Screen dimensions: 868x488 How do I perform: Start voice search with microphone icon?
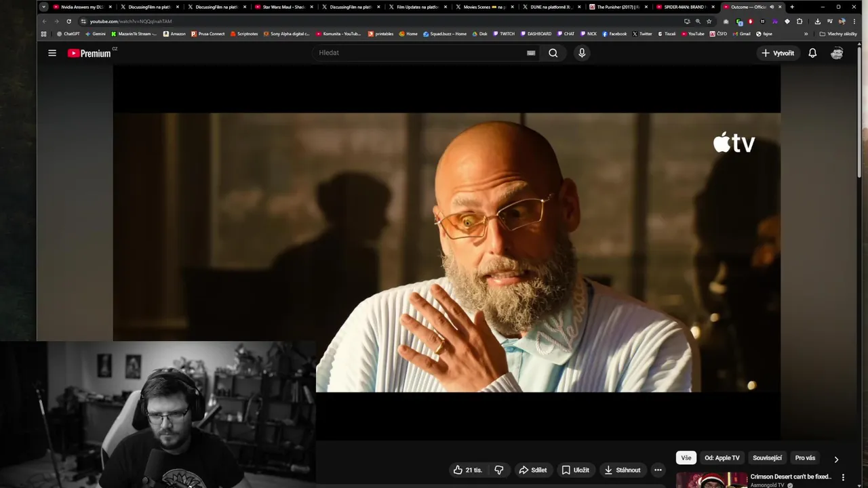click(582, 53)
